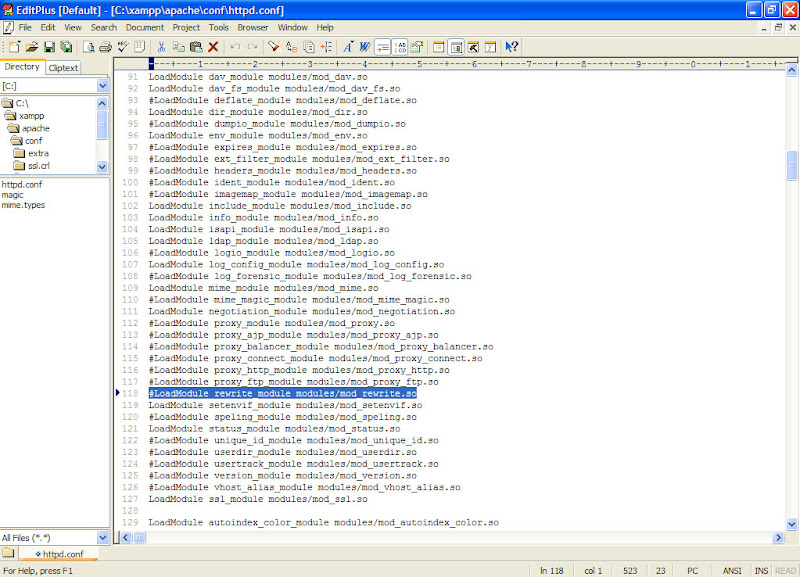800x577 pixels.
Task: Print the document via printer icon
Action: pyautogui.click(x=106, y=47)
